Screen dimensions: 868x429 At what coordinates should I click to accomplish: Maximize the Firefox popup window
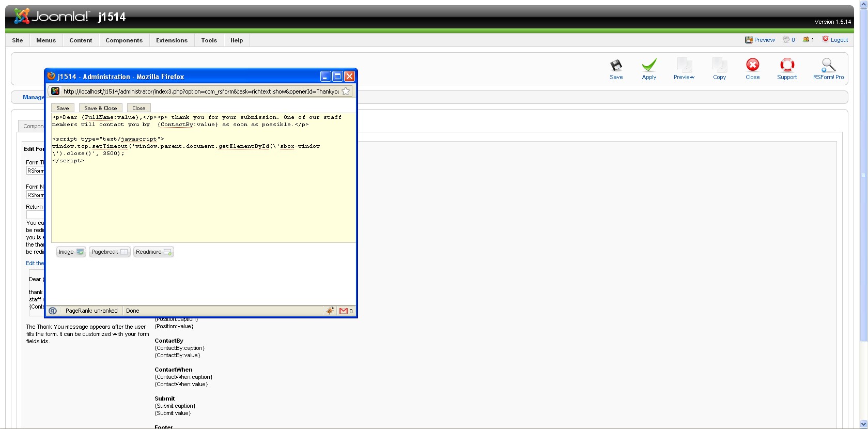coord(337,76)
